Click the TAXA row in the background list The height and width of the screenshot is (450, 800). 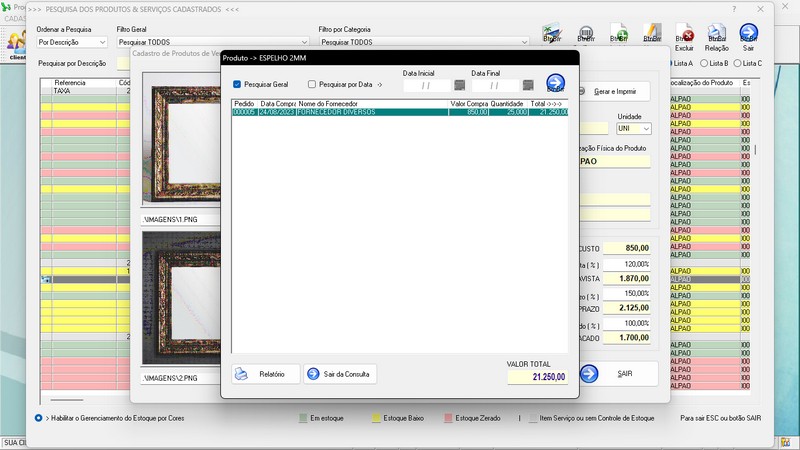tap(85, 91)
